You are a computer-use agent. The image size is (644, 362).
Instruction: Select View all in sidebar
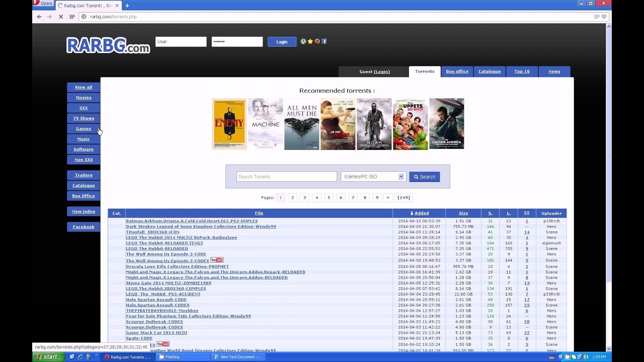point(84,87)
